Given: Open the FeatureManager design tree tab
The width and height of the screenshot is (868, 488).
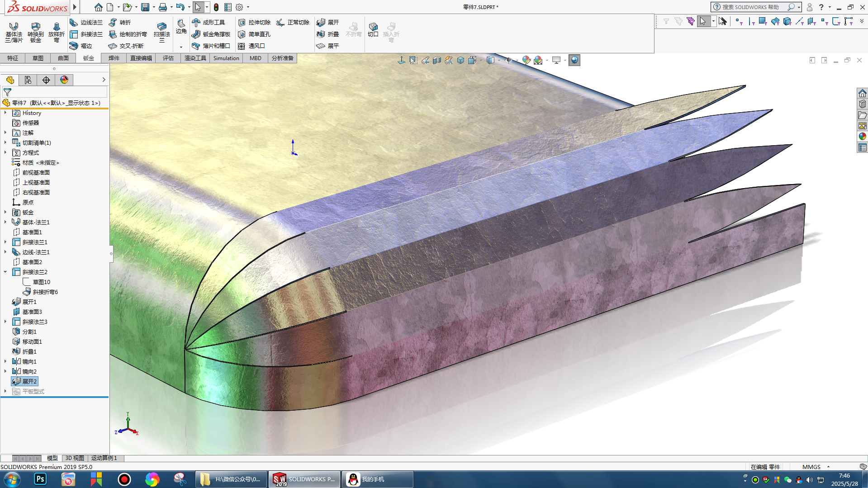Looking at the screenshot, I should [10, 80].
